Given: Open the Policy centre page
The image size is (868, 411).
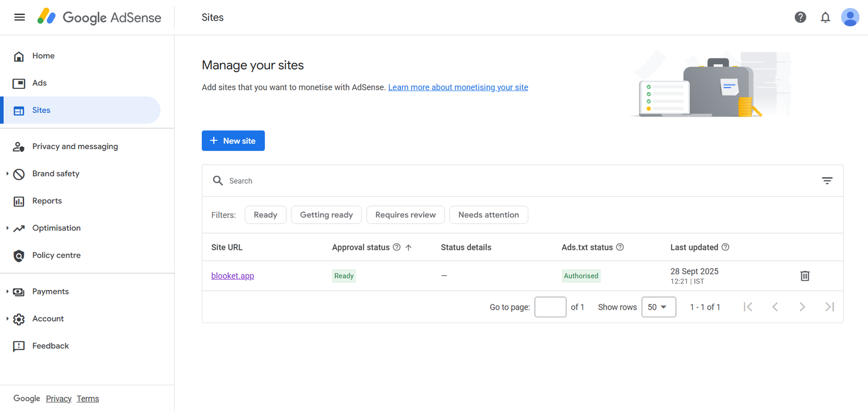Looking at the screenshot, I should click(x=56, y=255).
